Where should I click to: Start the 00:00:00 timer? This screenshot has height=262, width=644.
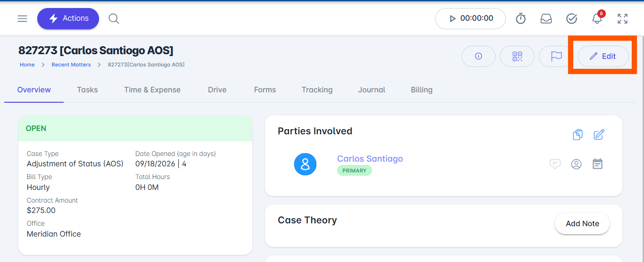[471, 18]
